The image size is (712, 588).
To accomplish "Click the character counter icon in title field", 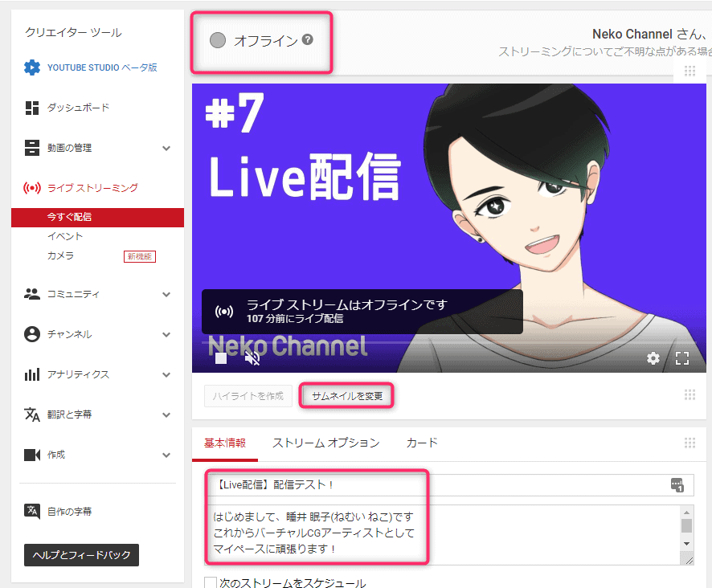I will (676, 484).
